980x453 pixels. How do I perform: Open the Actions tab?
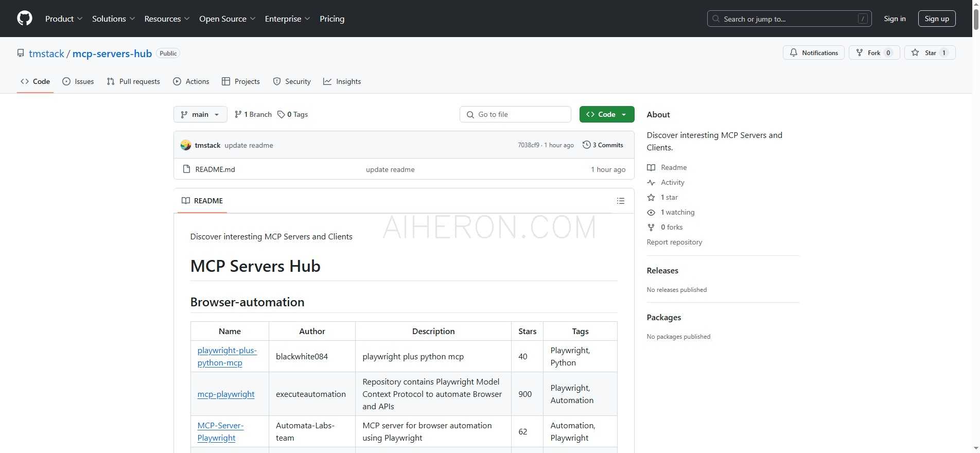[x=191, y=81]
